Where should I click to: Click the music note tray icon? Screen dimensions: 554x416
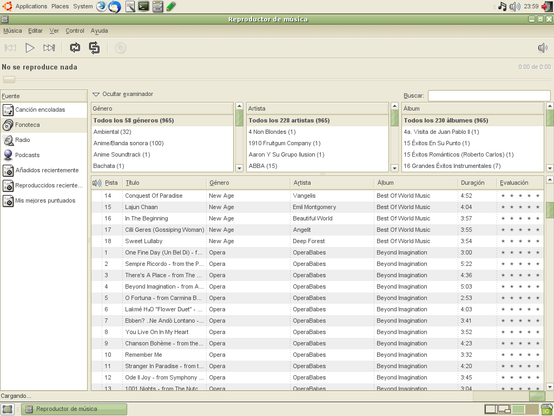pyautogui.click(x=502, y=6)
